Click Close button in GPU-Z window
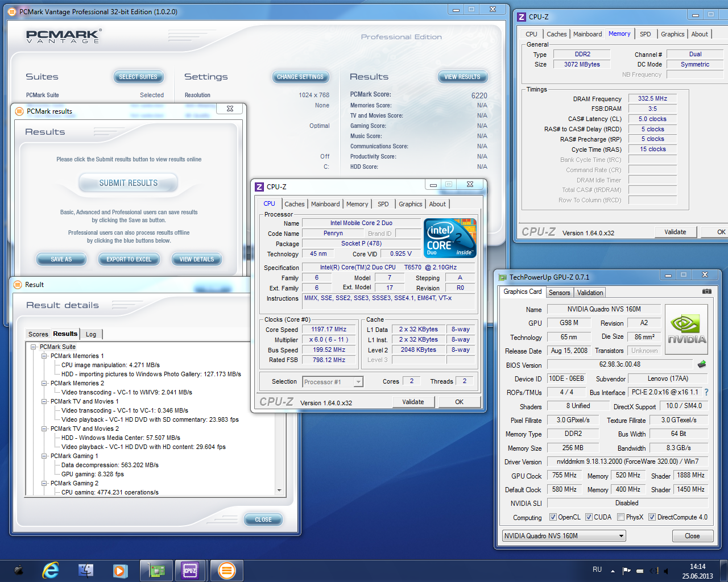Viewport: 728px width, 582px height. [x=692, y=536]
